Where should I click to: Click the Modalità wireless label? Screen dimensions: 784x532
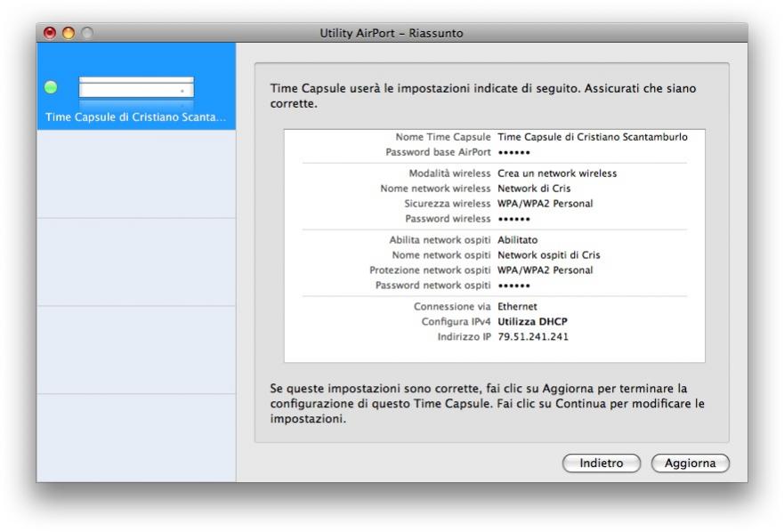(x=449, y=173)
